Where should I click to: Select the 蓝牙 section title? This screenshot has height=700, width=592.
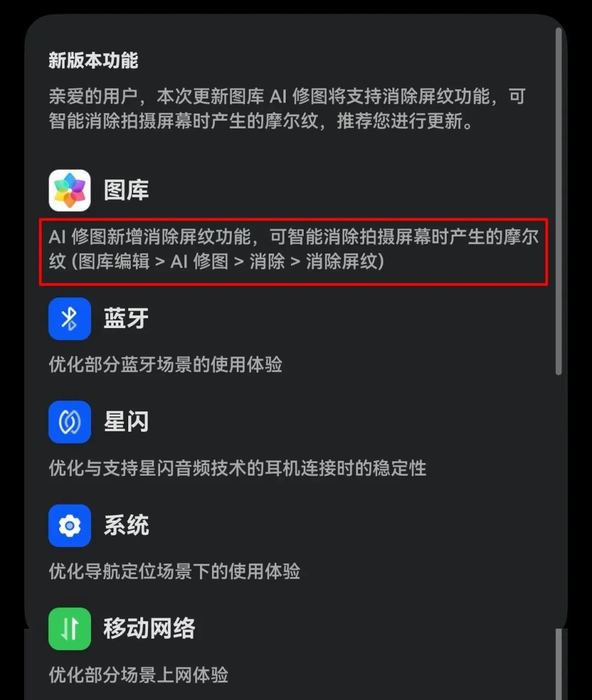click(127, 319)
